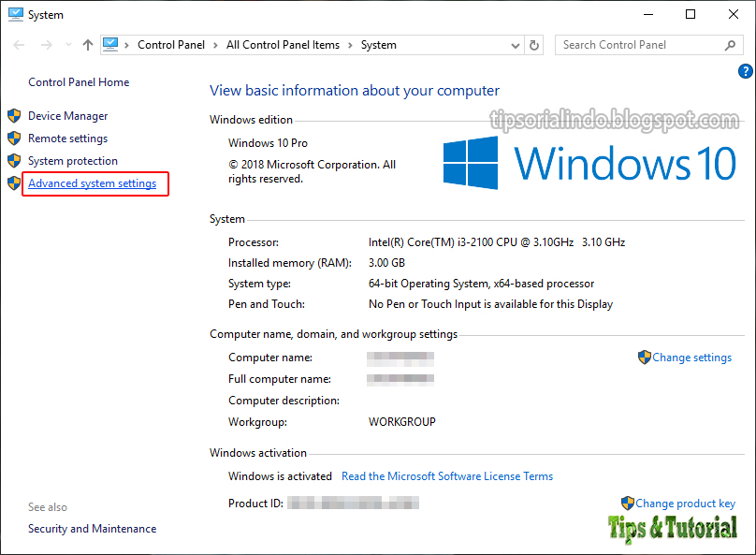Open Help with the question mark icon

(x=745, y=71)
